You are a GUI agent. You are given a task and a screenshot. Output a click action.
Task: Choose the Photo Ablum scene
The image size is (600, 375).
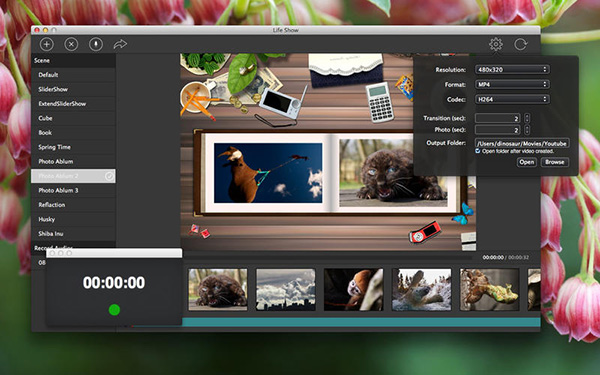tap(73, 161)
